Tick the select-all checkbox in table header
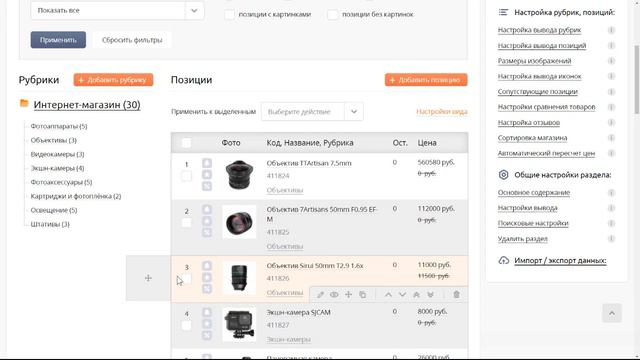The height and width of the screenshot is (360, 640). coord(186,143)
